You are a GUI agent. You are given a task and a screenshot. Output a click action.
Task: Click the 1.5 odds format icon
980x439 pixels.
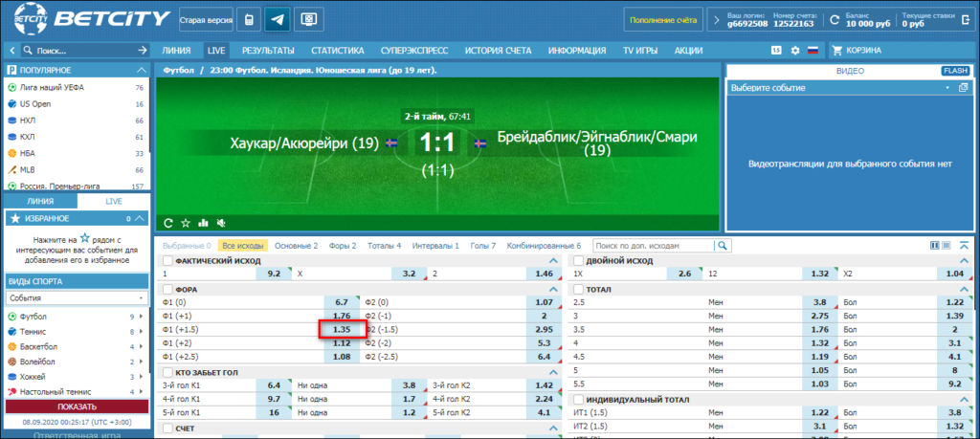(x=776, y=51)
